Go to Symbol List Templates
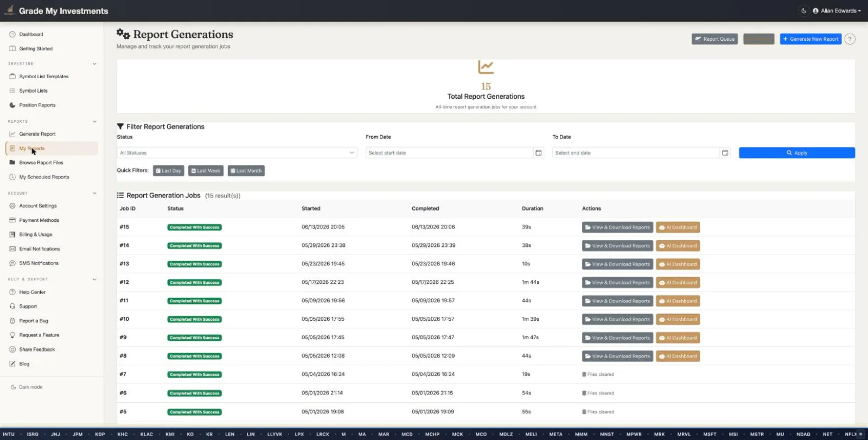The image size is (868, 440). coord(44,76)
